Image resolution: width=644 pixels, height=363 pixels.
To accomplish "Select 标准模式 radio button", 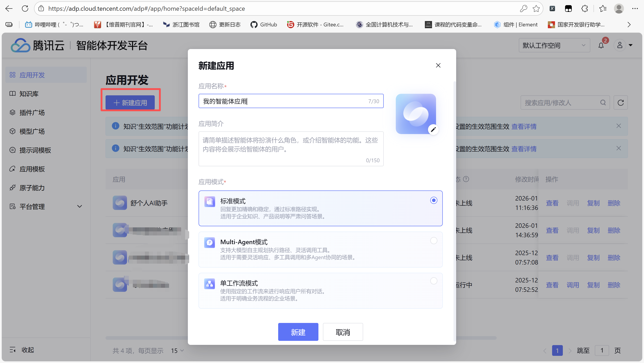I will pos(434,200).
